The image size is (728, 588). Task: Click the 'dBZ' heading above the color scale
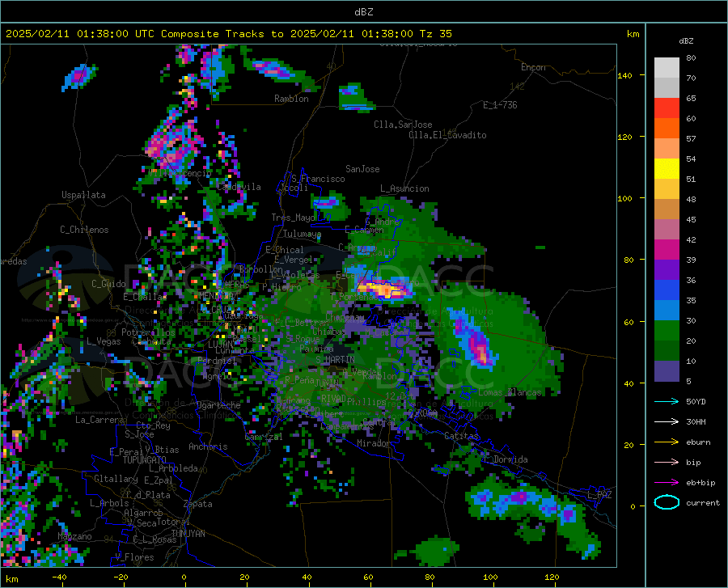click(686, 40)
